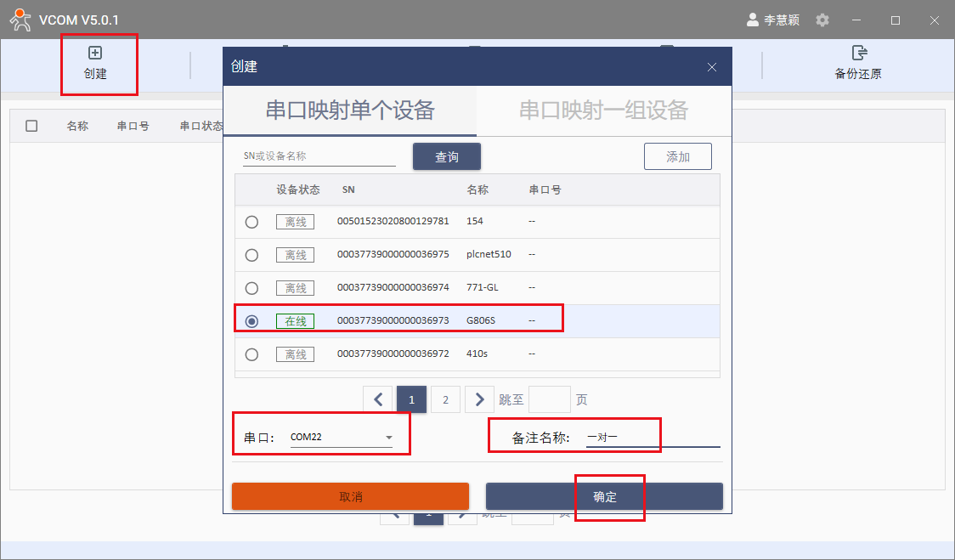This screenshot has width=955, height=560.
Task: Jump to page 2 of device list
Action: pos(445,399)
